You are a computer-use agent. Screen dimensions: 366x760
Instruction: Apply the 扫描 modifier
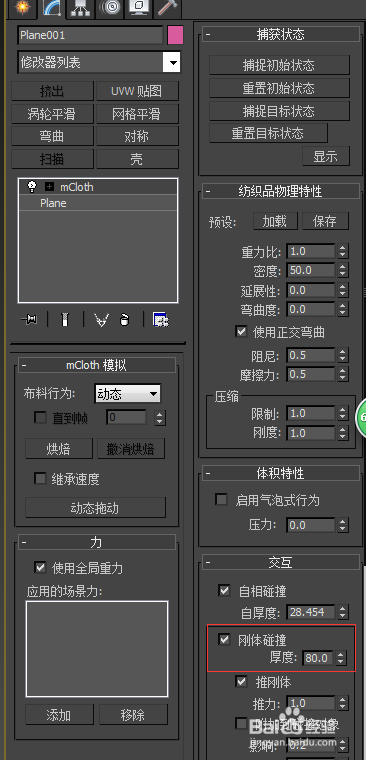click(52, 158)
